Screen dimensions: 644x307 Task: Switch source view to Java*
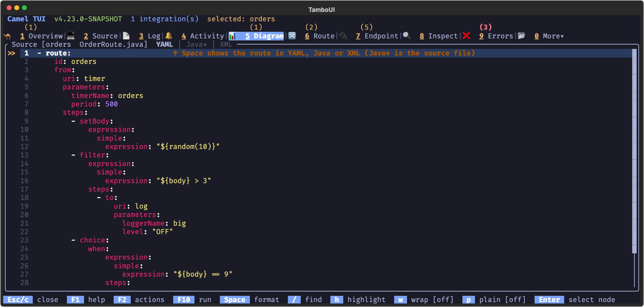click(196, 44)
